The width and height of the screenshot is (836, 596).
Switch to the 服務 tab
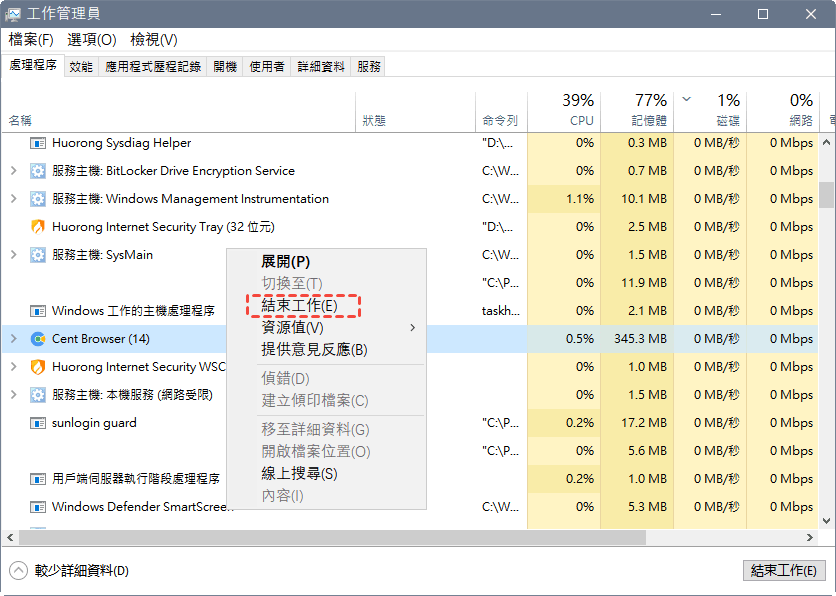pyautogui.click(x=368, y=67)
